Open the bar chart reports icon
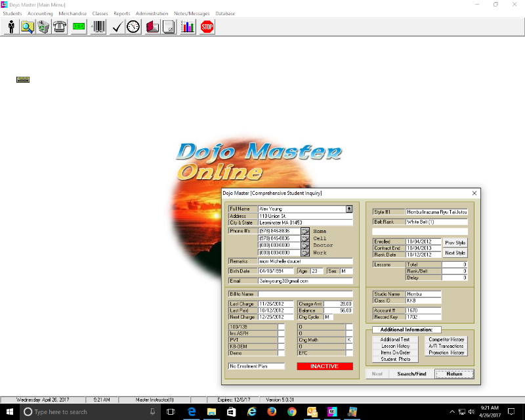Image resolution: width=525 pixels, height=420 pixels. coord(188,27)
